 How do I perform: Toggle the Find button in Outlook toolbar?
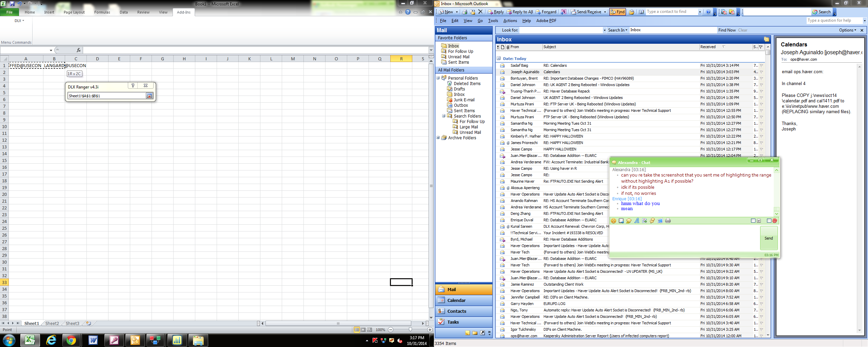click(617, 12)
